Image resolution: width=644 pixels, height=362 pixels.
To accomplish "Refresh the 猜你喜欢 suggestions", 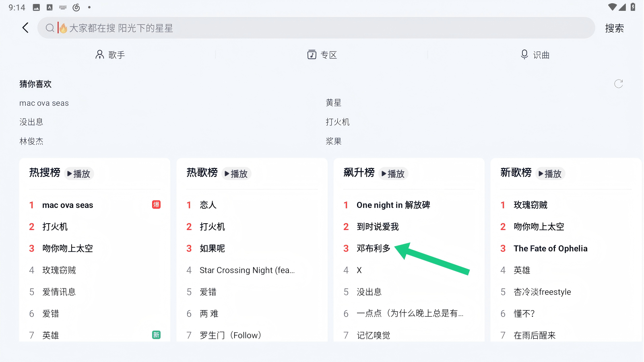I will click(618, 84).
